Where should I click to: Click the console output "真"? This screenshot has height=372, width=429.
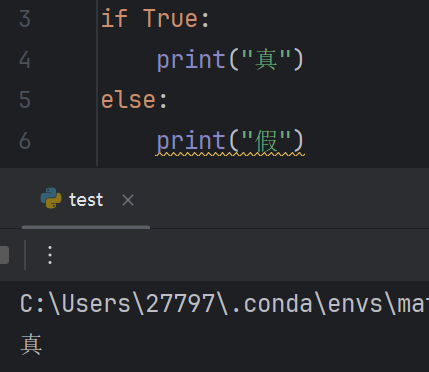click(31, 345)
